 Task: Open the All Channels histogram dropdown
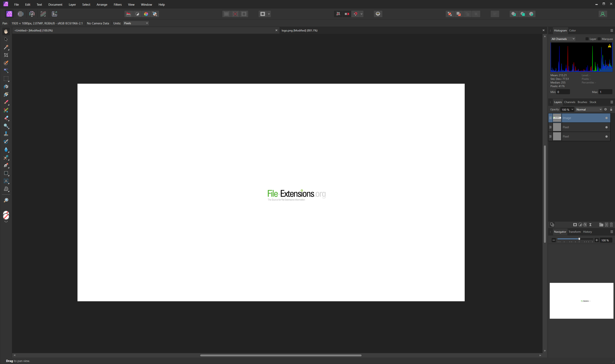(563, 39)
